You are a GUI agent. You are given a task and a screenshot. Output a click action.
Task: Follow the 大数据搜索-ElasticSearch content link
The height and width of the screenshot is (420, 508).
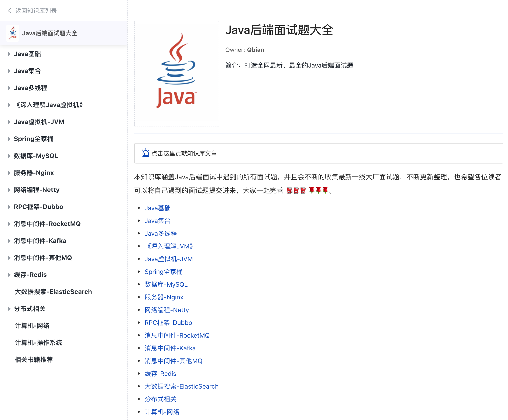(181, 386)
